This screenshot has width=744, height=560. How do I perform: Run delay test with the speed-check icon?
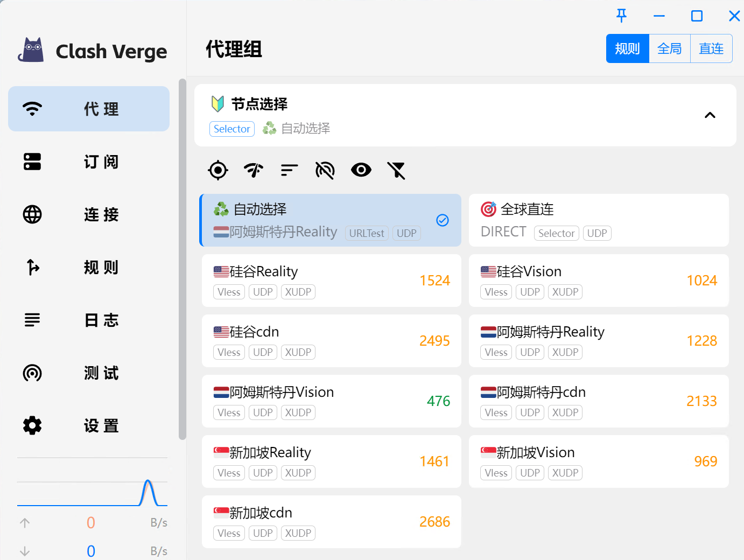[254, 170]
